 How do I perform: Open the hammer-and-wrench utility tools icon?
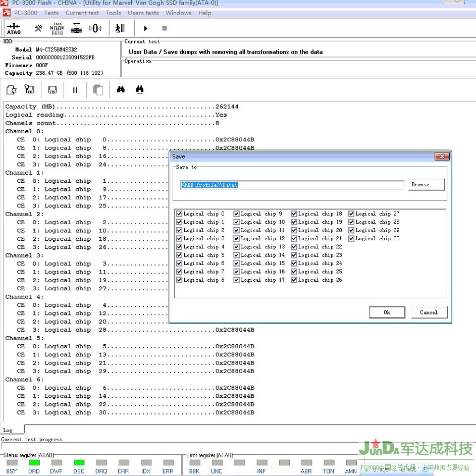[x=38, y=28]
